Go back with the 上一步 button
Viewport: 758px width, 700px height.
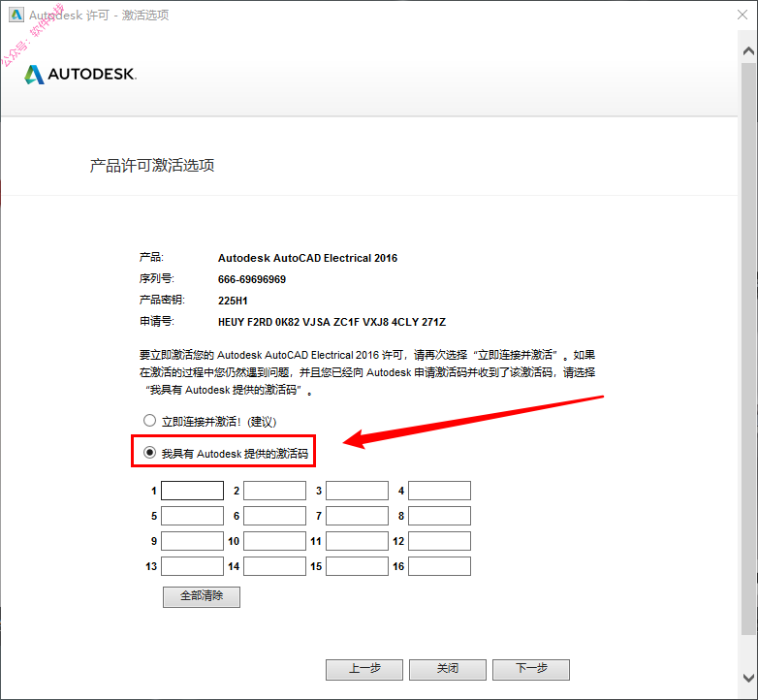pos(364,670)
